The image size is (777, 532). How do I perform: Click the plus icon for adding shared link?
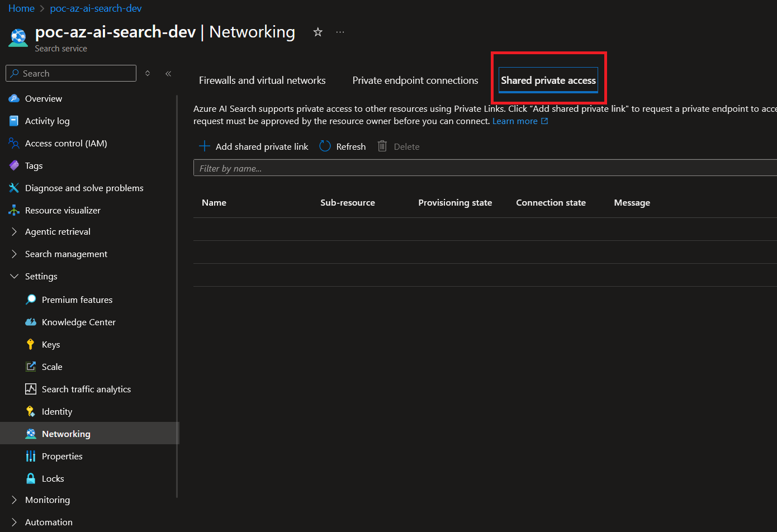tap(205, 146)
